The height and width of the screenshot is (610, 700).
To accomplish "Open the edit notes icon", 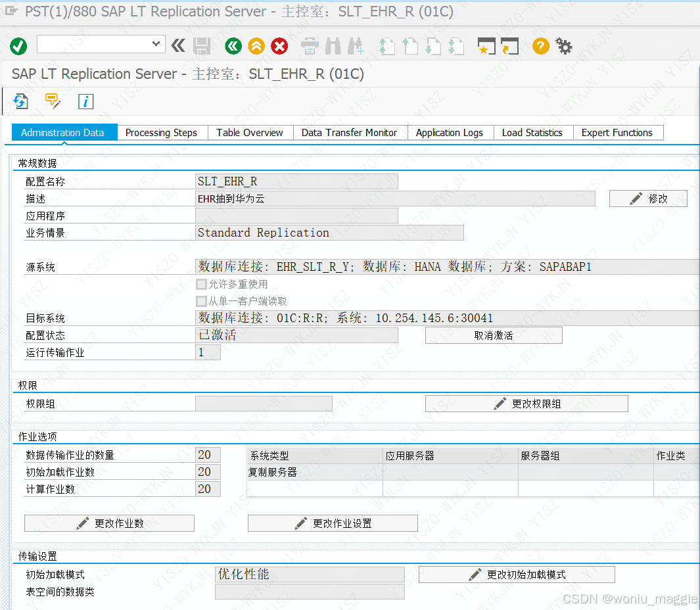I will [53, 101].
